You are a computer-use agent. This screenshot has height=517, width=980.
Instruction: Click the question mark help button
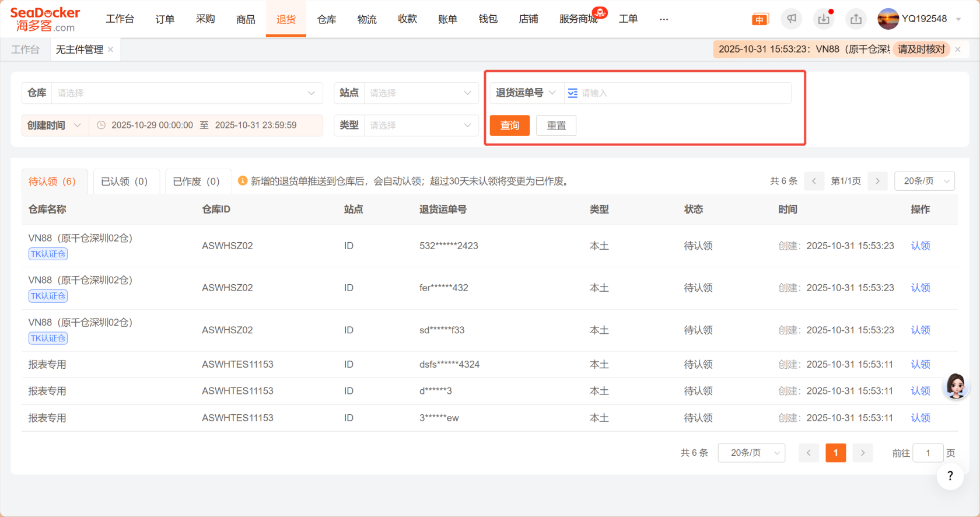950,476
